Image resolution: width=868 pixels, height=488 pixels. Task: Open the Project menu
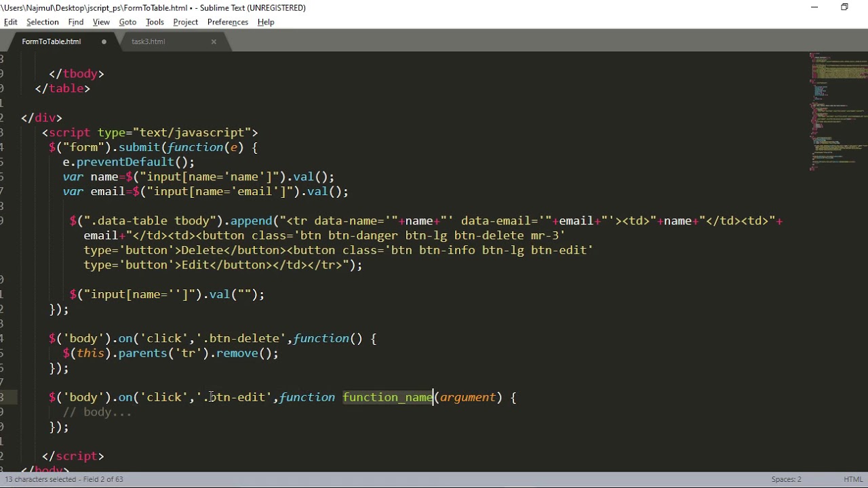pyautogui.click(x=185, y=22)
